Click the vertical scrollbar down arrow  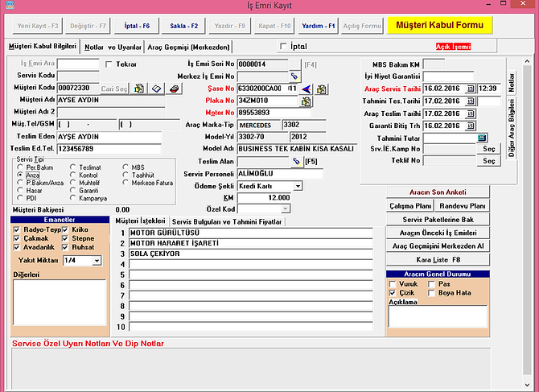pyautogui.click(x=527, y=385)
